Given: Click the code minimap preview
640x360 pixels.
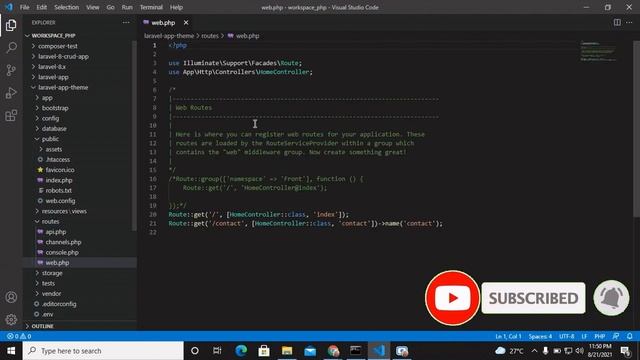Looking at the screenshot, I should coord(598,51).
